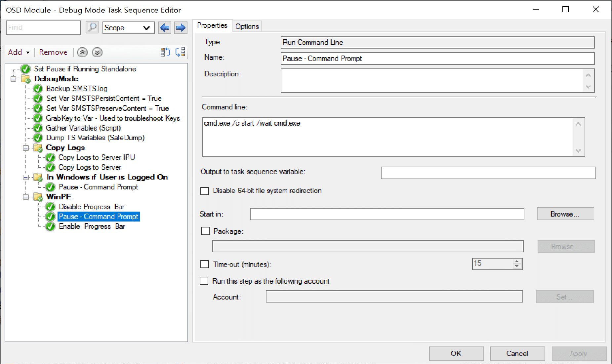Toggle the Time-out (minutes) checkbox
The height and width of the screenshot is (364, 612).
tap(205, 264)
